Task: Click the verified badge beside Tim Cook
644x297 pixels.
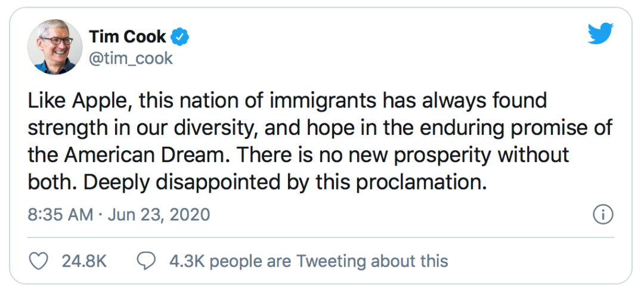Action: [179, 37]
